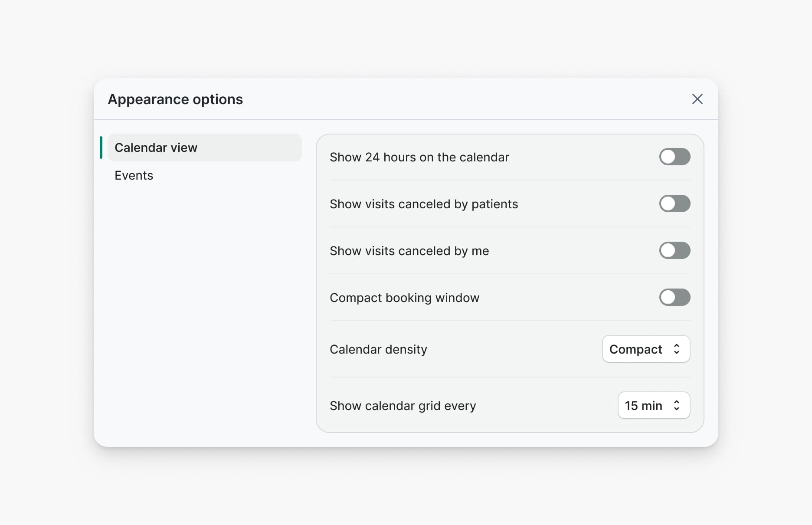Click the 'Compact booking window' label text
Image resolution: width=812 pixels, height=525 pixels.
[404, 298]
